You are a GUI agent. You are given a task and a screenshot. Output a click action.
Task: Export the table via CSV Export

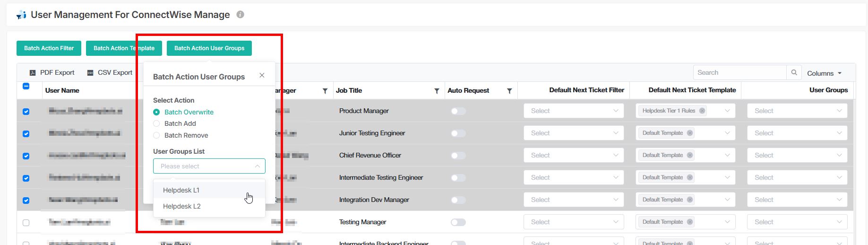click(110, 72)
